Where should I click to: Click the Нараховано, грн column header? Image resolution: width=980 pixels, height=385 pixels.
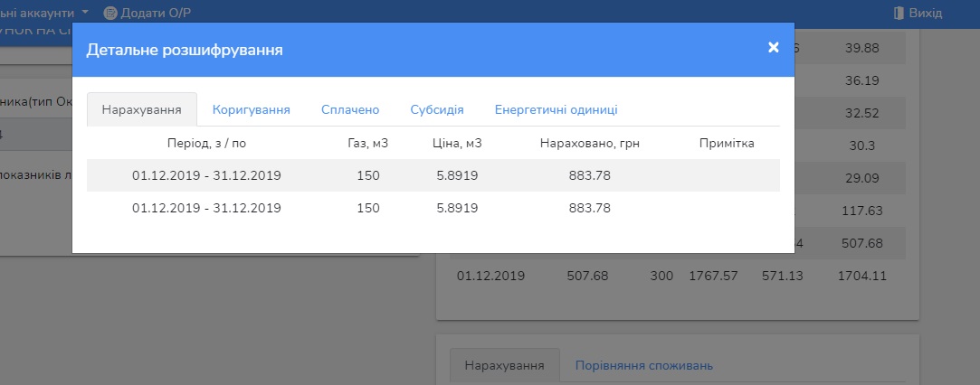[589, 143]
